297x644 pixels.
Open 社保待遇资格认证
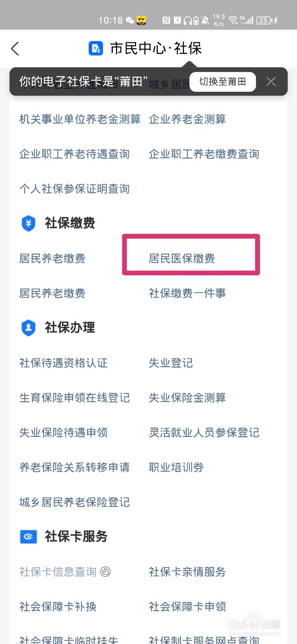64,363
